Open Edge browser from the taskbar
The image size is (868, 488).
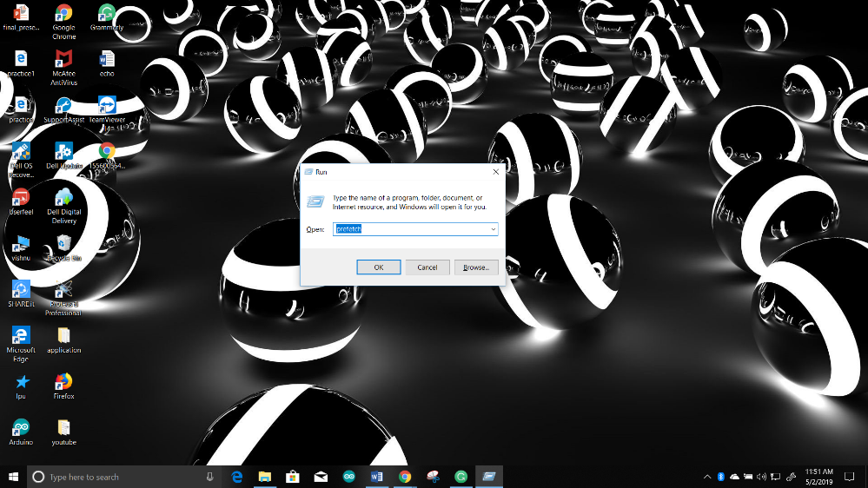pos(237,477)
